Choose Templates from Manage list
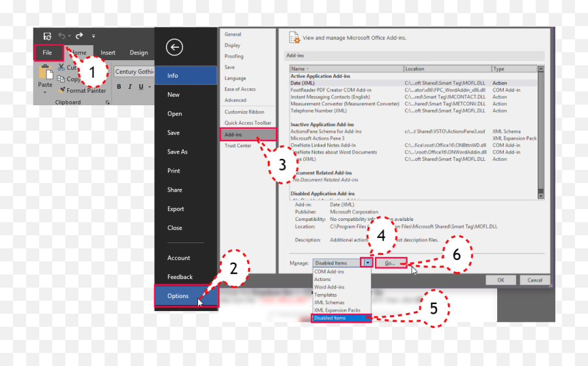The height and width of the screenshot is (366, 588). (x=342, y=295)
